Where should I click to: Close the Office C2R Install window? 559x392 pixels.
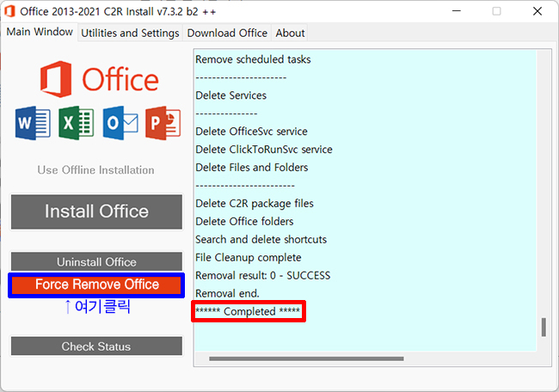[537, 11]
